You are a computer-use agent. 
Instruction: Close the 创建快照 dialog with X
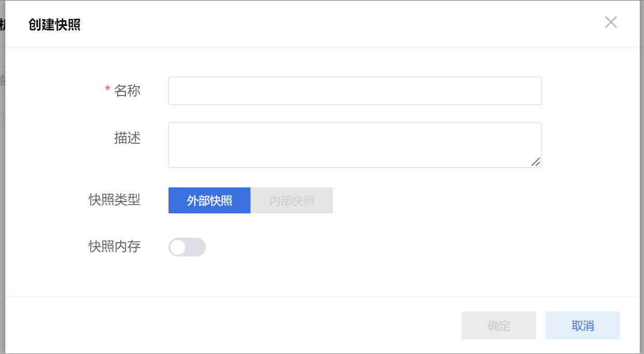point(611,22)
